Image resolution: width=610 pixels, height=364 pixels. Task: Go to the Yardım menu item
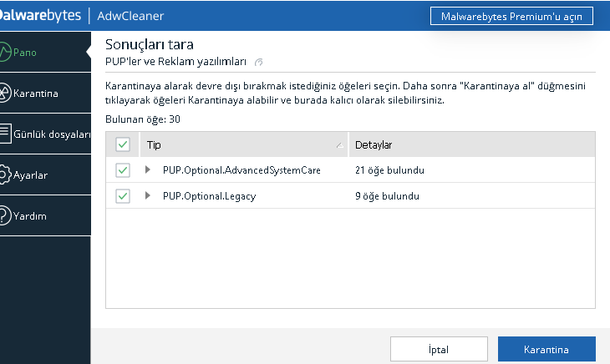[x=30, y=216]
